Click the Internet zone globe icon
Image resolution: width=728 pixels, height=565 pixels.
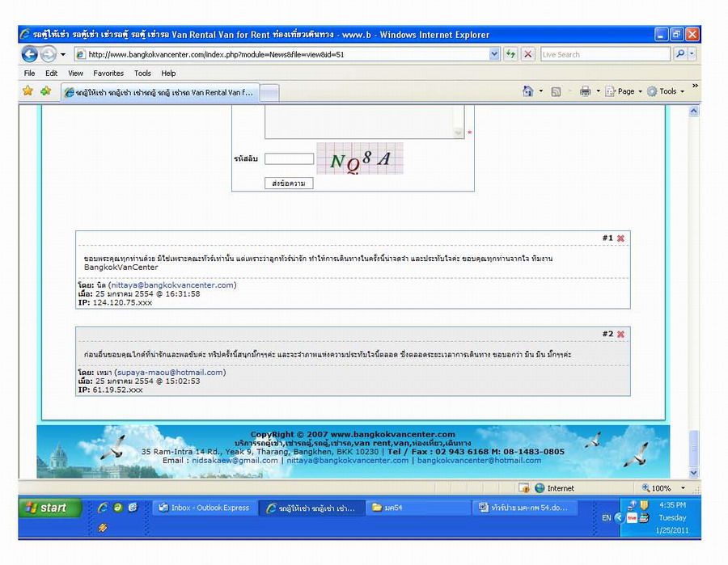tap(540, 488)
